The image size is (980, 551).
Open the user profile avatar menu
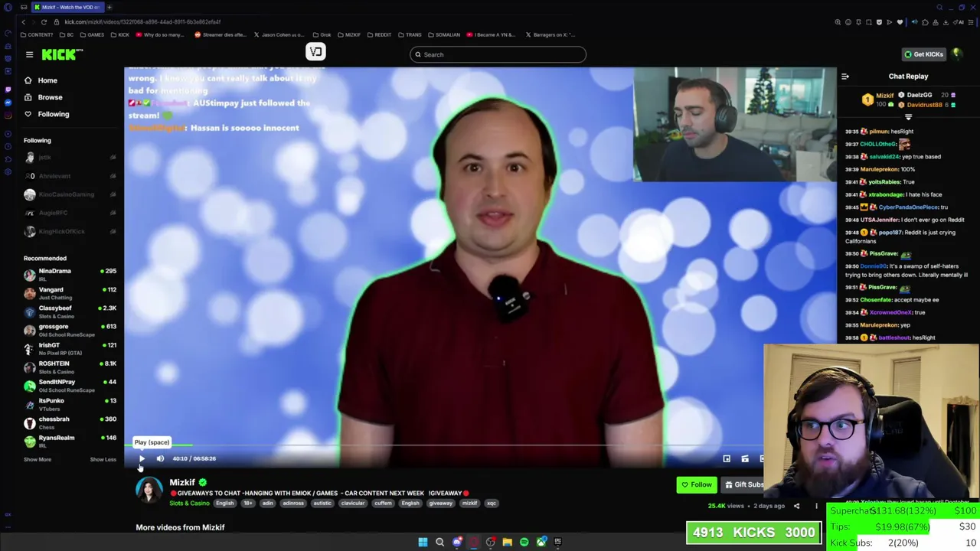[x=956, y=54]
